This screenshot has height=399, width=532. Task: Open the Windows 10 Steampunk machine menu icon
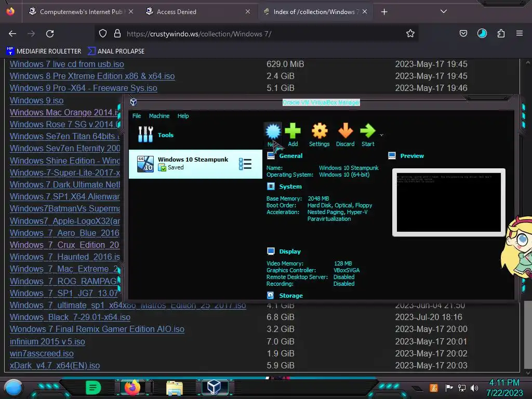245,164
